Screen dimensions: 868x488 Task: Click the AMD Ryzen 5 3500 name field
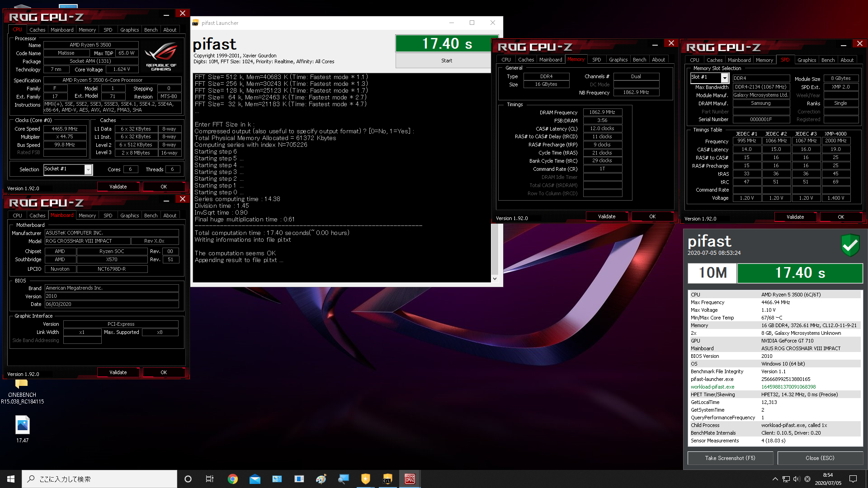[90, 45]
